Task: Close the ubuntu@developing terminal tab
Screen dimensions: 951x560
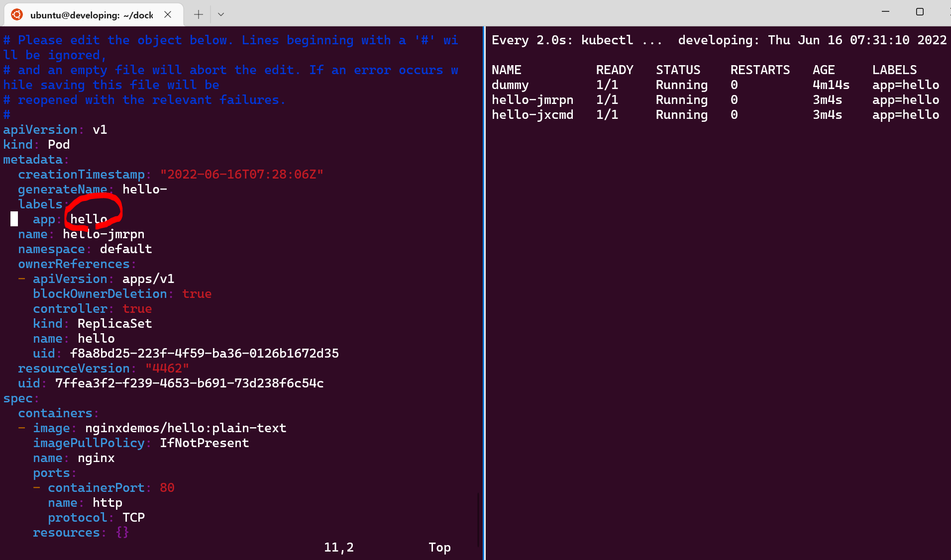Action: (x=168, y=14)
